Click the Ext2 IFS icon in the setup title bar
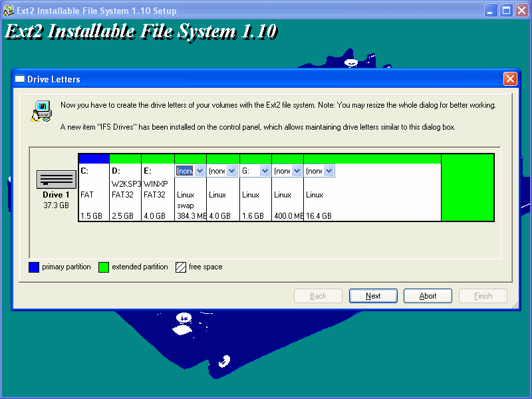This screenshot has height=399, width=532. tap(10, 10)
